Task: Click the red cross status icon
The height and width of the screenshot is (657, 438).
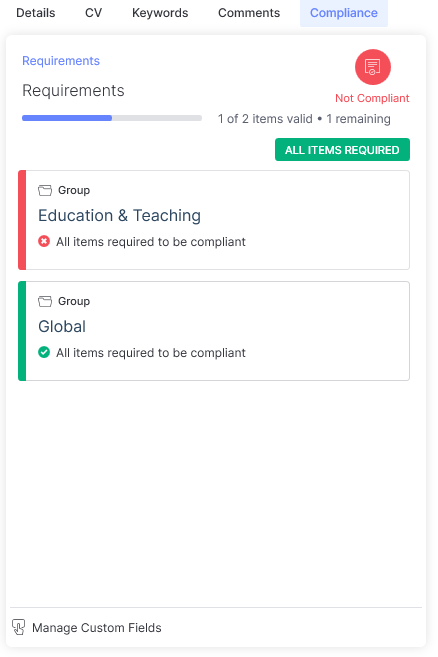Action: [44, 241]
